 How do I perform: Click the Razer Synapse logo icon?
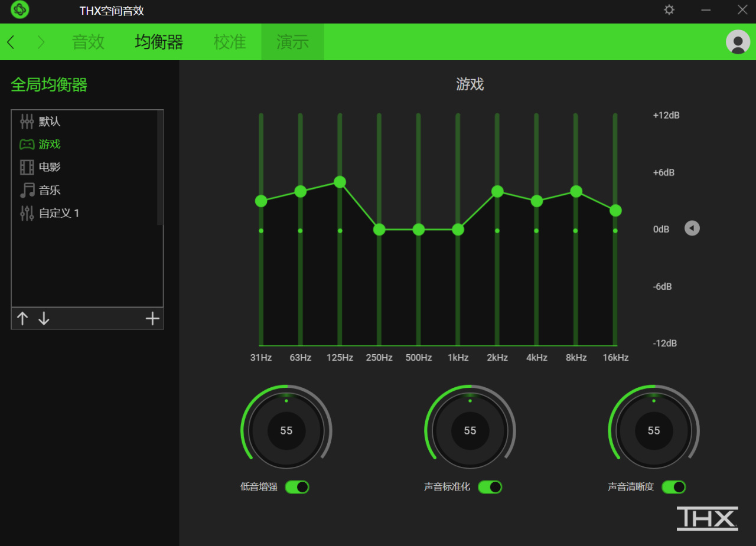(19, 10)
